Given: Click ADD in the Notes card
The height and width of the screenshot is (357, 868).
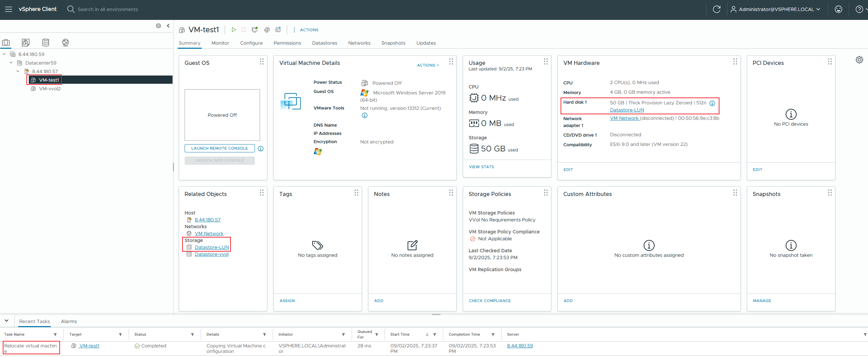Looking at the screenshot, I should (x=379, y=301).
